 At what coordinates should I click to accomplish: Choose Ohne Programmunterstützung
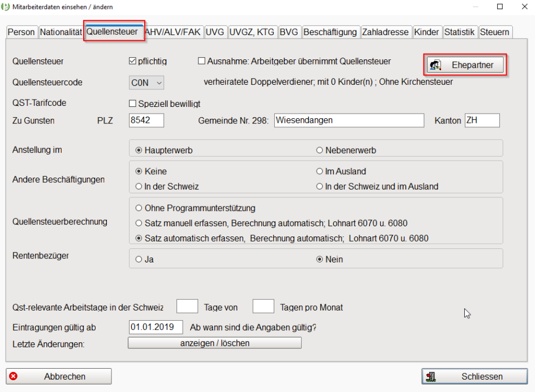pyautogui.click(x=139, y=208)
